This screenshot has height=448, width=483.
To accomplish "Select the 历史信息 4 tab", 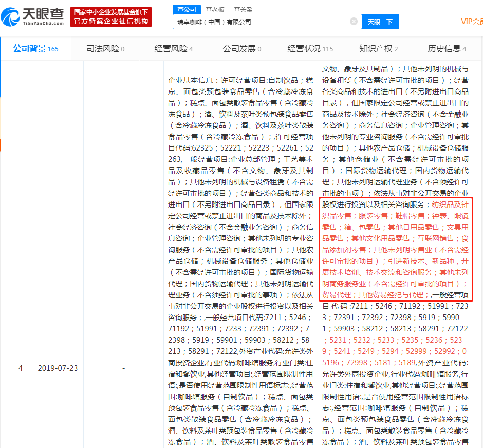I will pos(447,49).
